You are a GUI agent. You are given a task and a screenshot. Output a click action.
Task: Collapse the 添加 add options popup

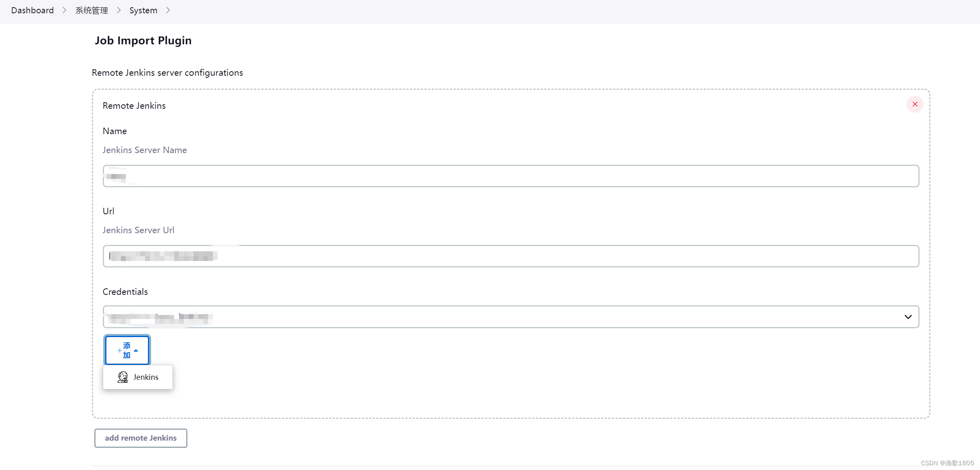(127, 350)
